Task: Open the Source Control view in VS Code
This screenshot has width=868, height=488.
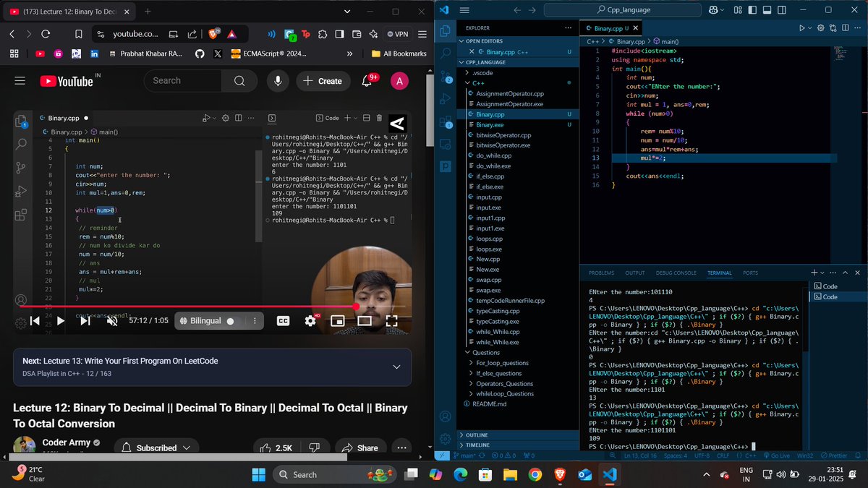Action: [444, 75]
